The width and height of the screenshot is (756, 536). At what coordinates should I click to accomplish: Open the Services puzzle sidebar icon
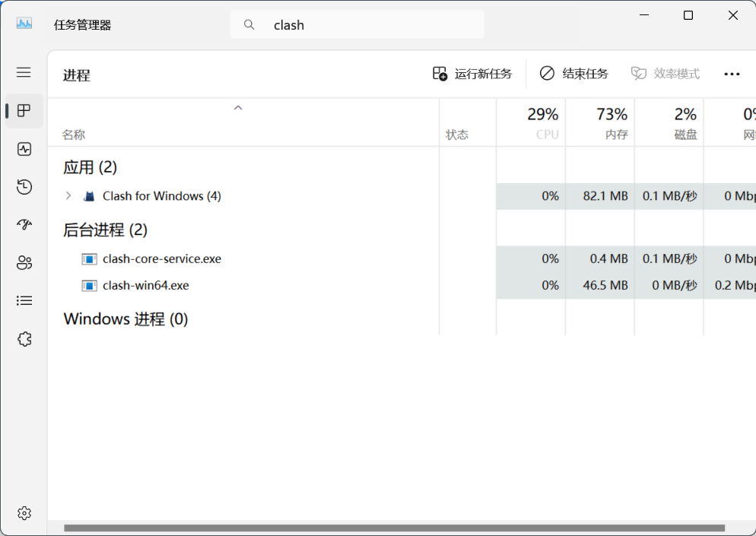(x=24, y=339)
